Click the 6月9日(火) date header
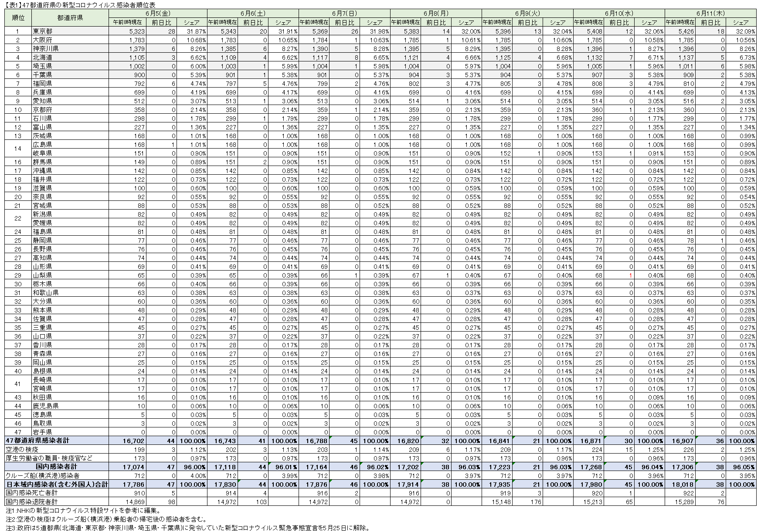This screenshot has width=761, height=532. tap(527, 14)
